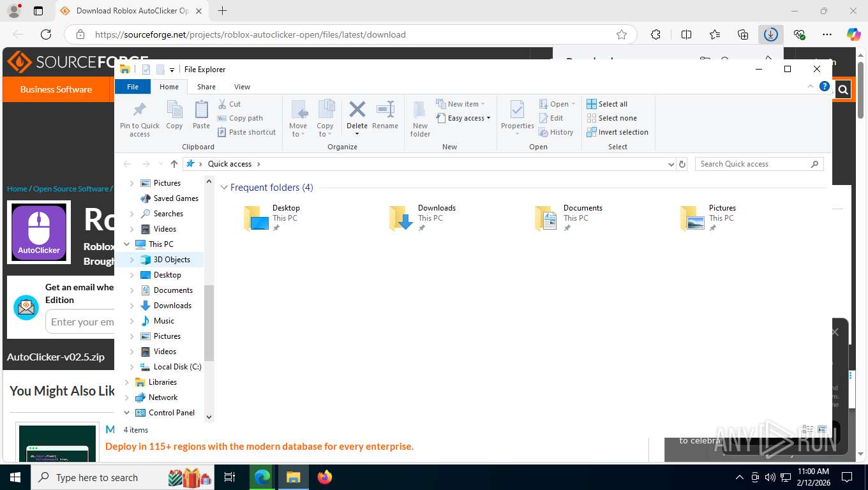
Task: Click the navigation pane scrollbar
Action: (209, 322)
